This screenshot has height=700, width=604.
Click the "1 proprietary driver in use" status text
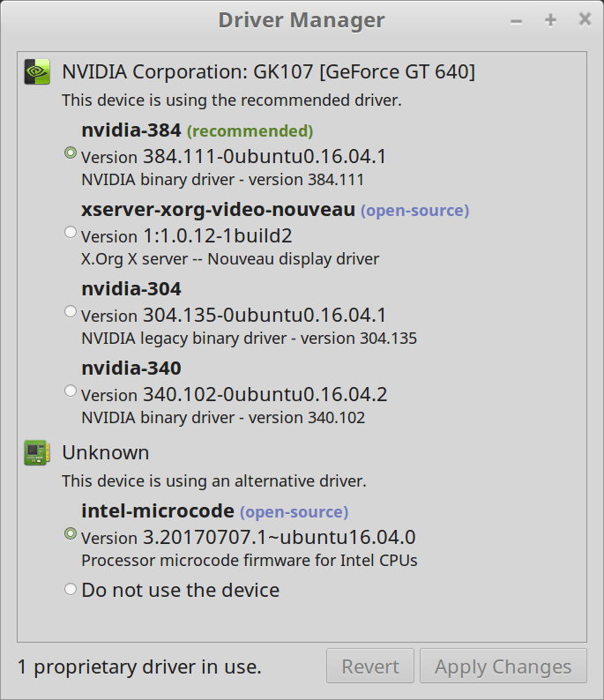point(139,666)
